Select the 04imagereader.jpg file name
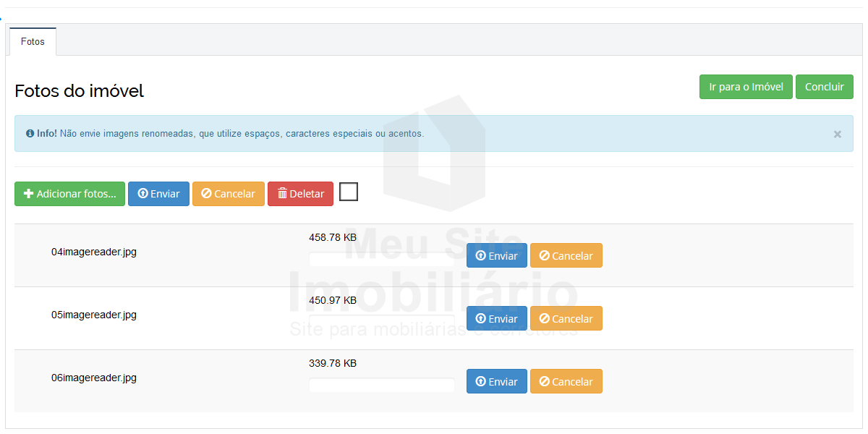Image resolution: width=868 pixels, height=434 pixels. pos(93,252)
